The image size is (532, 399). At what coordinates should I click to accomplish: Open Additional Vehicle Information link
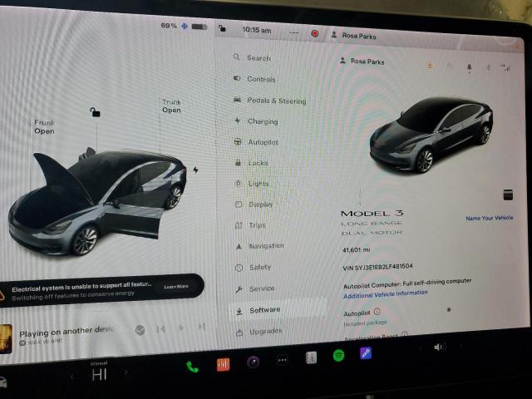coord(385,294)
